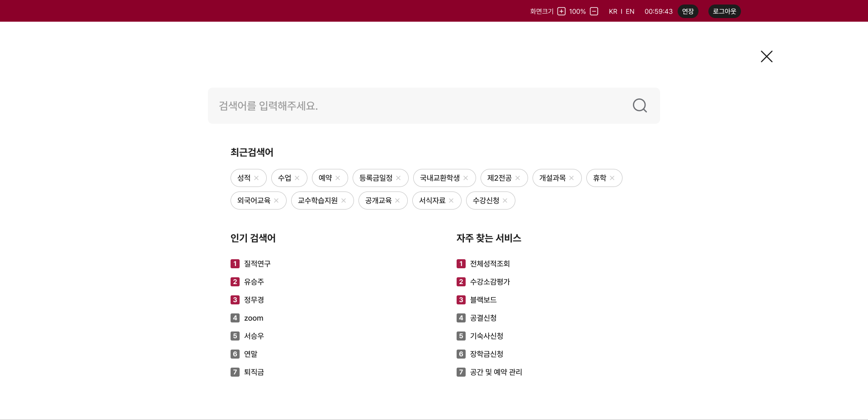Remove the '수강신청' recent search tag

505,201
